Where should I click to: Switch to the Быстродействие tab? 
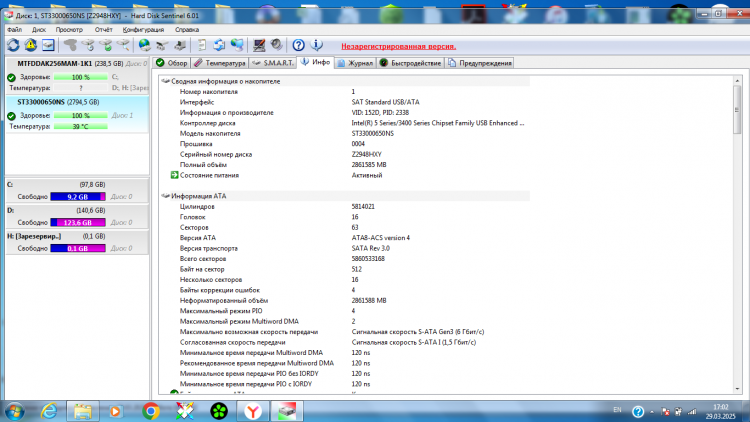pos(410,63)
